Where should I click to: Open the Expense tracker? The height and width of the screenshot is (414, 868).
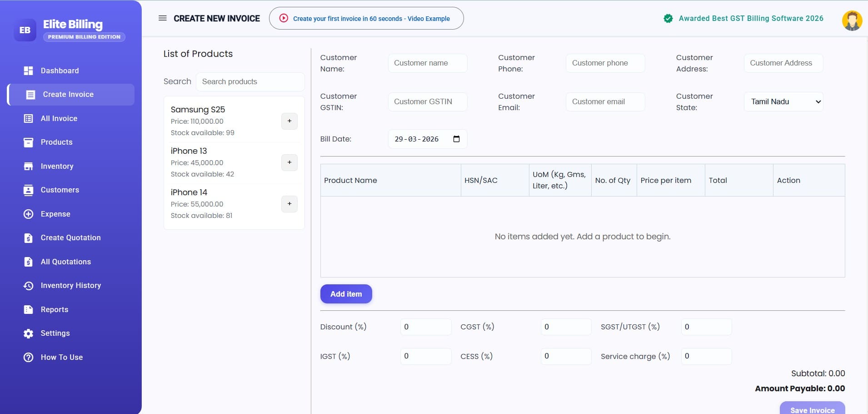coord(55,214)
